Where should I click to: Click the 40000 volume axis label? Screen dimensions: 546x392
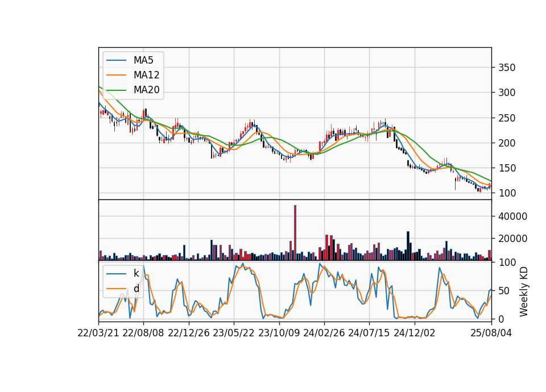(x=512, y=216)
